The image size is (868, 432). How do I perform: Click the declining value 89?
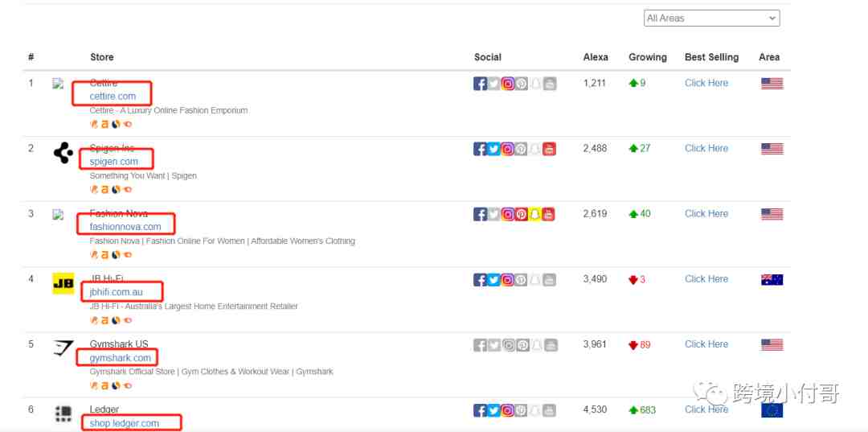(x=645, y=344)
